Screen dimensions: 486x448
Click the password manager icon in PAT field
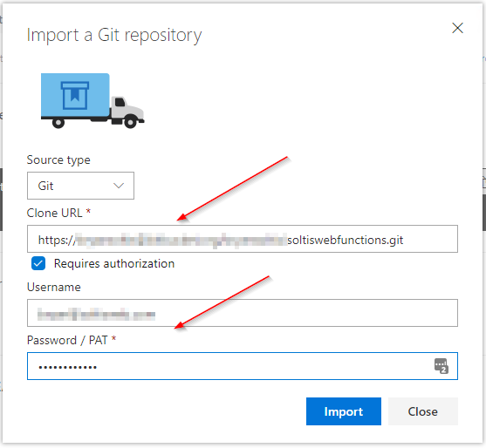tap(441, 366)
